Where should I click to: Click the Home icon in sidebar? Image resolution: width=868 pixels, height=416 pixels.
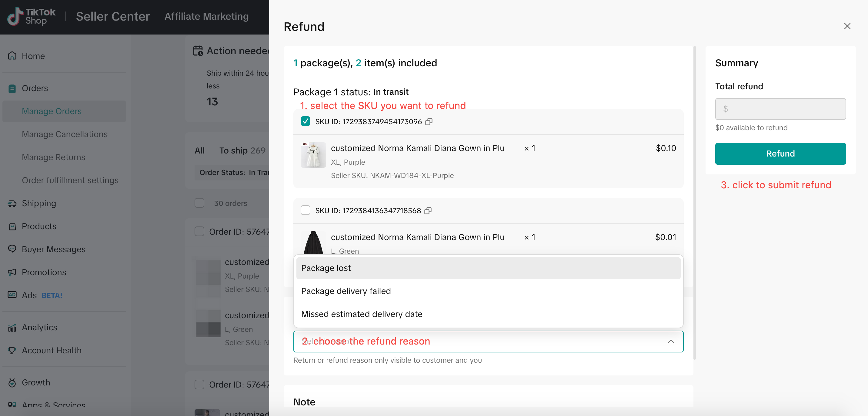point(12,55)
